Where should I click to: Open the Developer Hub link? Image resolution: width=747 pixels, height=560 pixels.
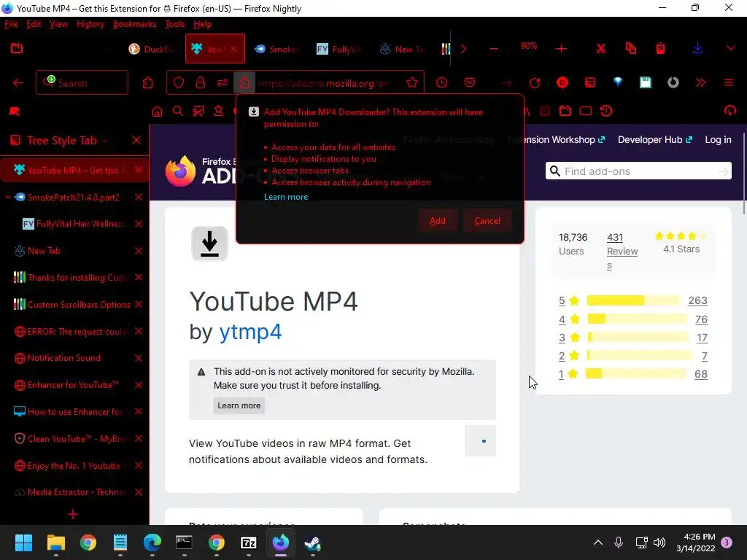655,139
